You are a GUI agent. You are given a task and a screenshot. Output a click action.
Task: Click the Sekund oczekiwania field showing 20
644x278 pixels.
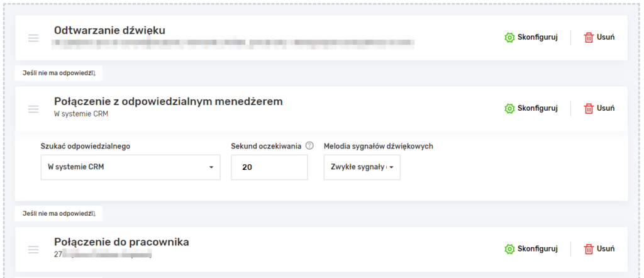click(269, 167)
